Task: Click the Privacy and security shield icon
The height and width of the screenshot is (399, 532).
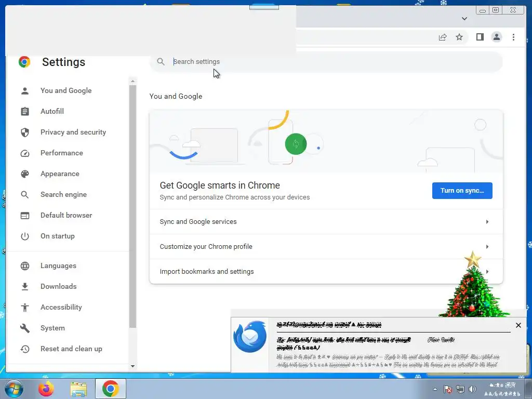Action: click(25, 132)
